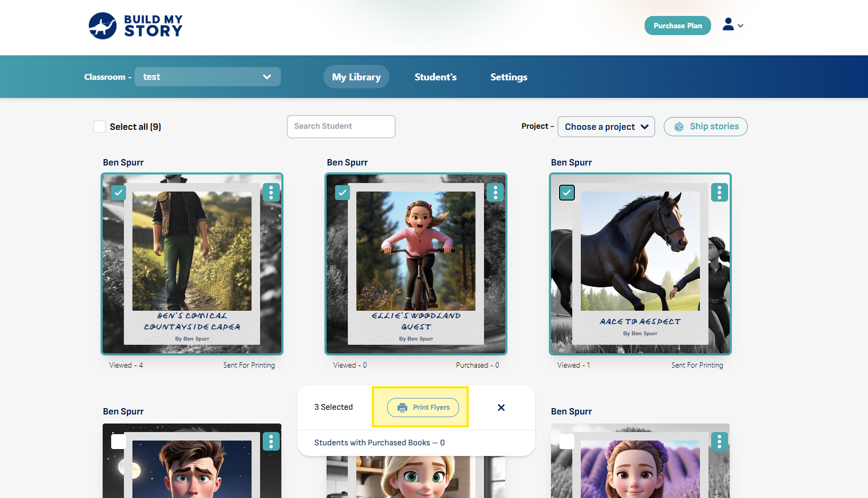This screenshot has height=498, width=868.
Task: Check the lavender girl story checkbox
Action: pyautogui.click(x=567, y=442)
